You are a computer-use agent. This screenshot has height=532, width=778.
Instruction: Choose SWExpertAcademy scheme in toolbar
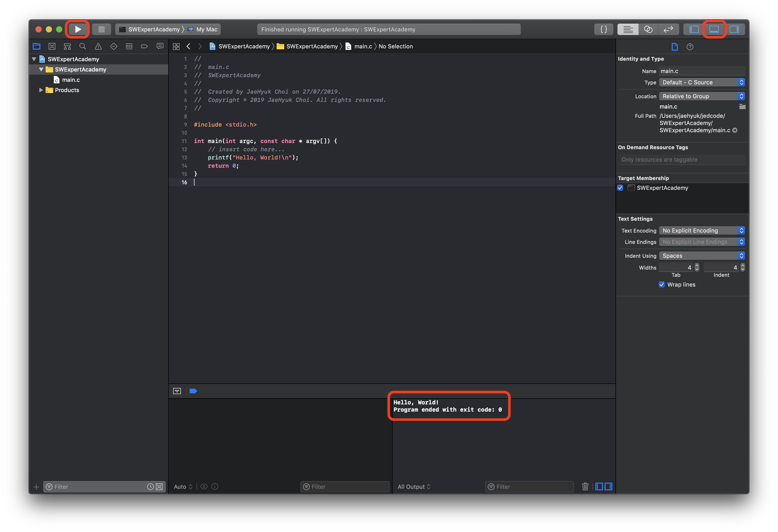[x=150, y=29]
